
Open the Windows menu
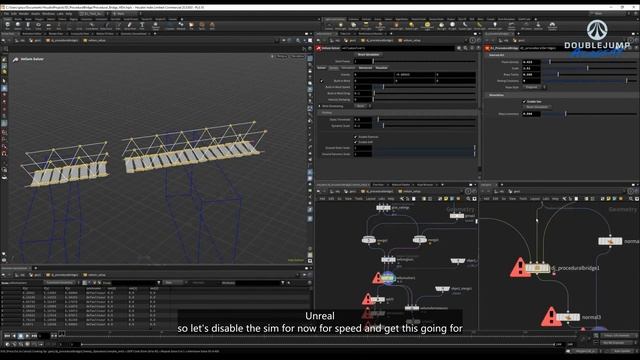coord(48,13)
